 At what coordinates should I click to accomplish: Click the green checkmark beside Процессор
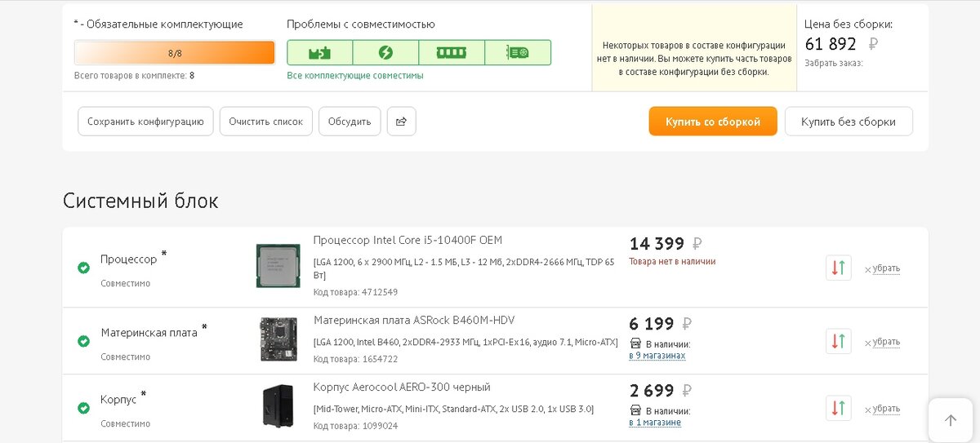(x=83, y=268)
